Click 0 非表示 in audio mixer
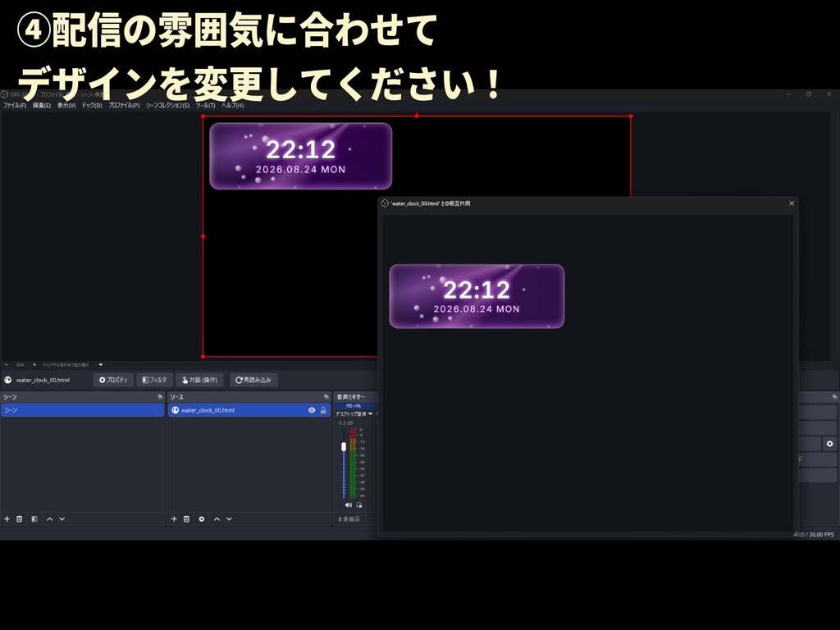The height and width of the screenshot is (630, 840). point(349,519)
